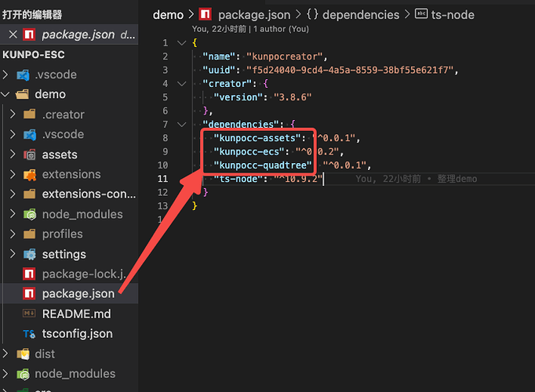
Task: Fold the creator block at line 4
Action: click(x=182, y=84)
